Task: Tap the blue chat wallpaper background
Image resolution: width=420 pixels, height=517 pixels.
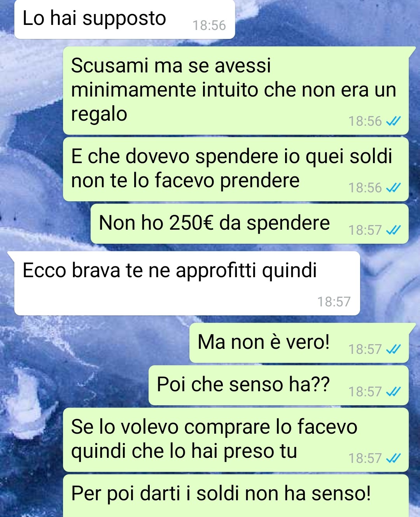Action: pyautogui.click(x=31, y=175)
